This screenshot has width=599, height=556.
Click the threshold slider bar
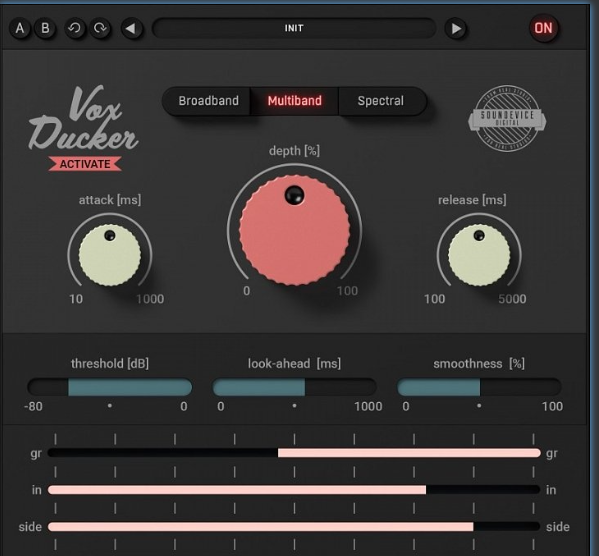(110, 387)
